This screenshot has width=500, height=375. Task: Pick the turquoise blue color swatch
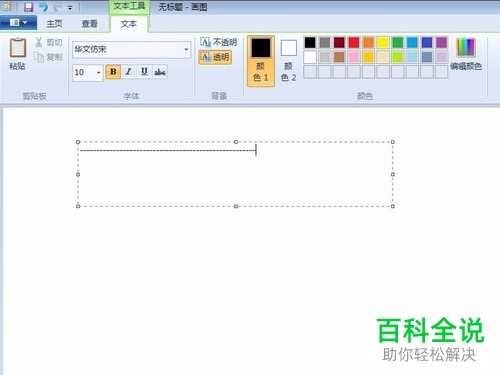tap(412, 43)
